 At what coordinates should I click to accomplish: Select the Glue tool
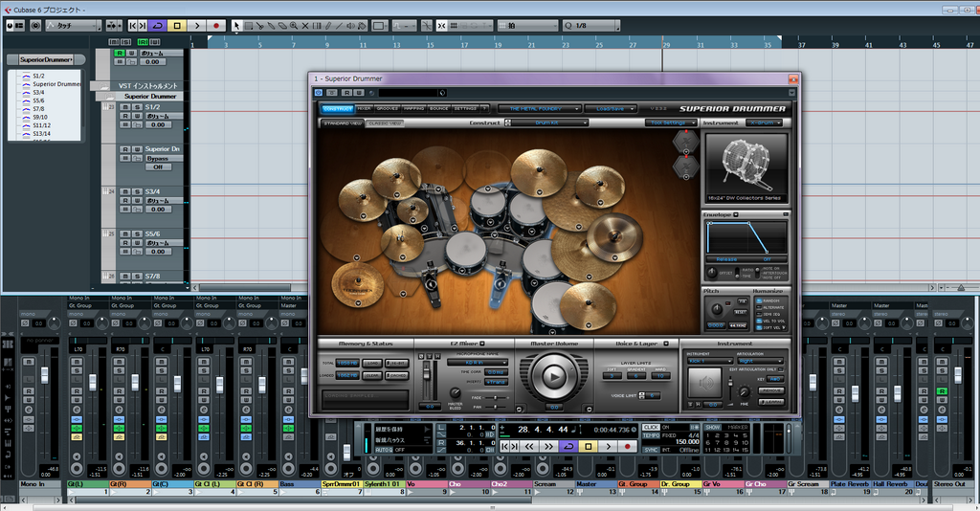click(271, 26)
